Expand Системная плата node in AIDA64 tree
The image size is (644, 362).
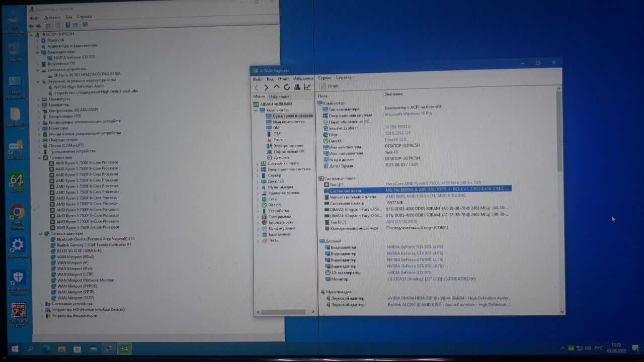pos(257,163)
